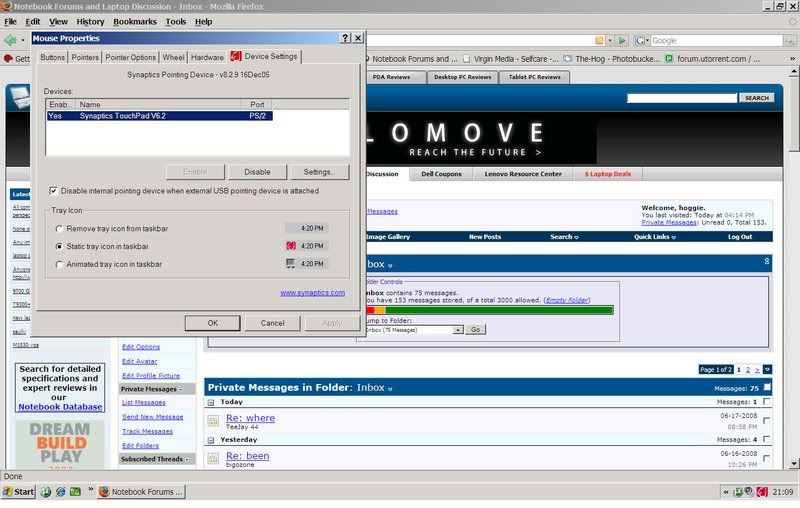This screenshot has height=508, width=800.
Task: Click the message icon beside Re: been
Action: click(x=213, y=459)
